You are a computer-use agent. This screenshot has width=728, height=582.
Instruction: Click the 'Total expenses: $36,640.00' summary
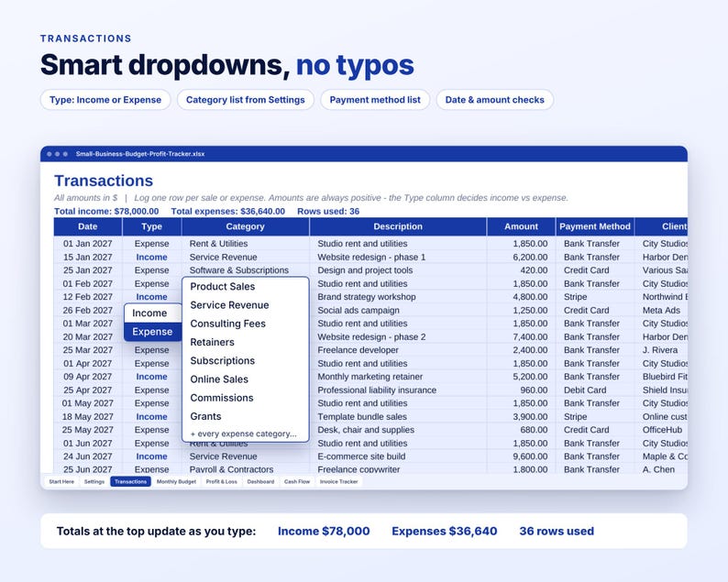click(228, 211)
